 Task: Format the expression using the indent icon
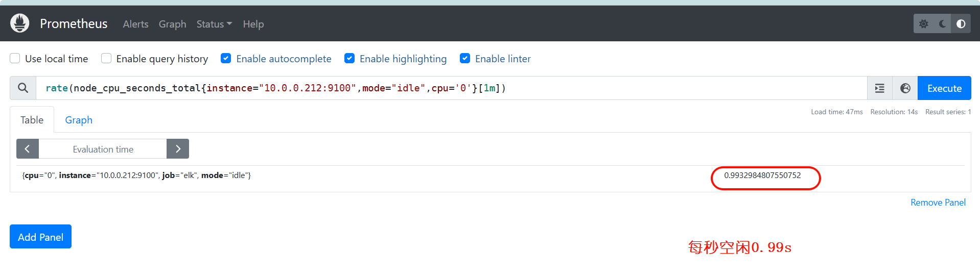point(879,88)
